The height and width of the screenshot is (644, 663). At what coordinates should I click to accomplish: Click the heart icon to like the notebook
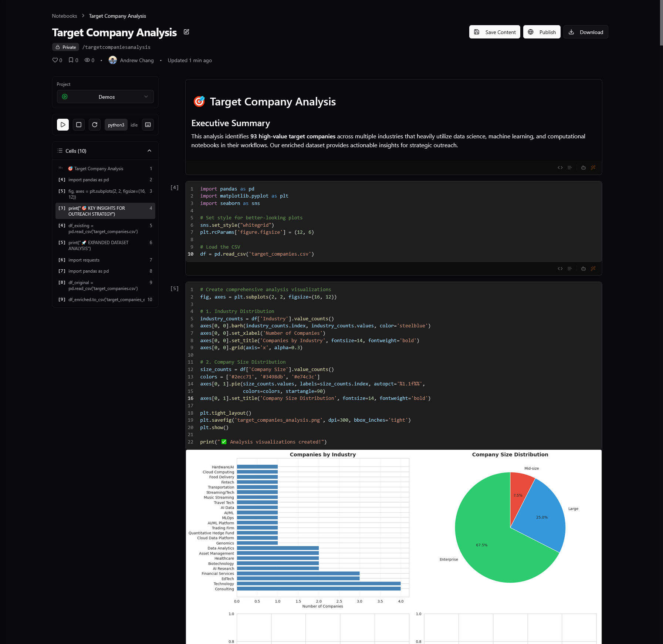(54, 60)
